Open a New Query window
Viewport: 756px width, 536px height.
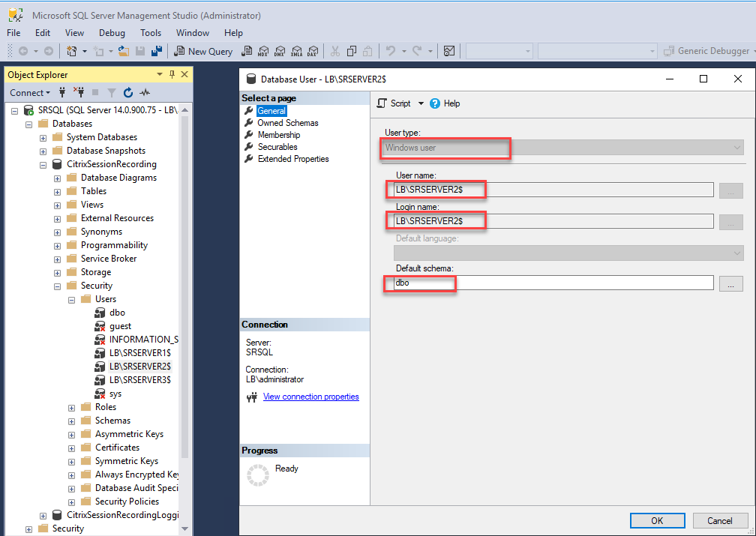pyautogui.click(x=203, y=51)
